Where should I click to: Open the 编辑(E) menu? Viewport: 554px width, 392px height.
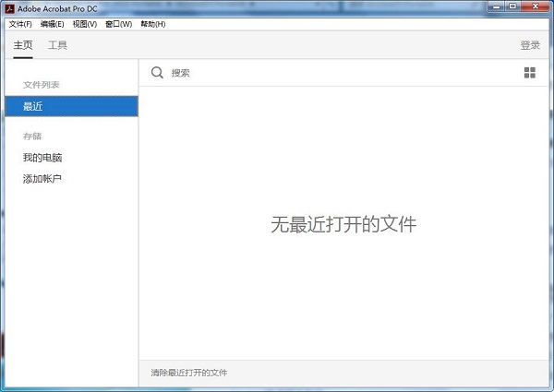coord(53,24)
